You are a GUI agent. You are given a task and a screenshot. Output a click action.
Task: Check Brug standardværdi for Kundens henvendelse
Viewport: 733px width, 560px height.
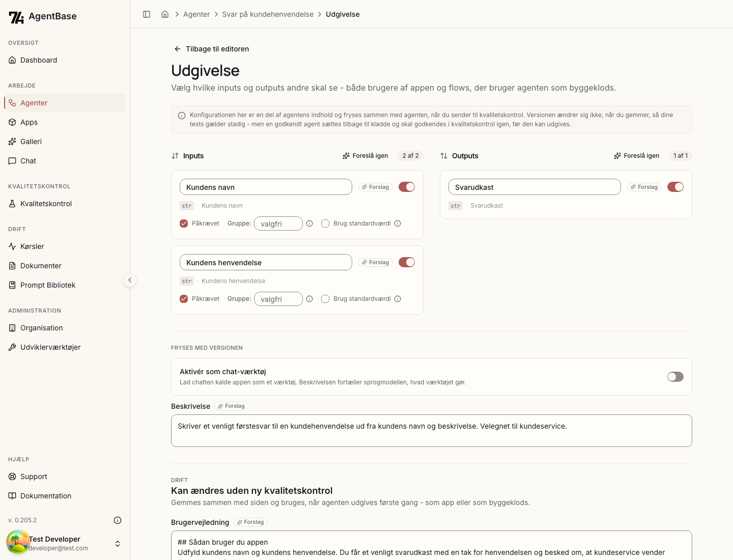[325, 299]
